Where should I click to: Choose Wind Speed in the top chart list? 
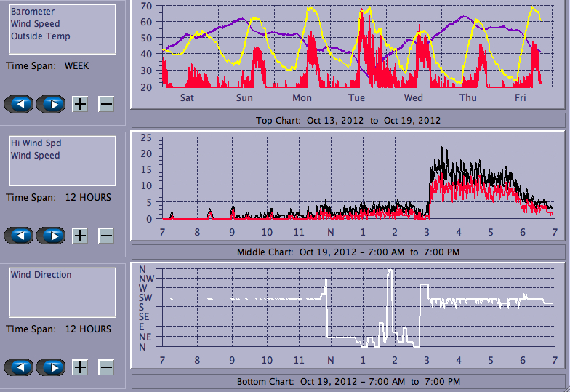click(x=35, y=24)
